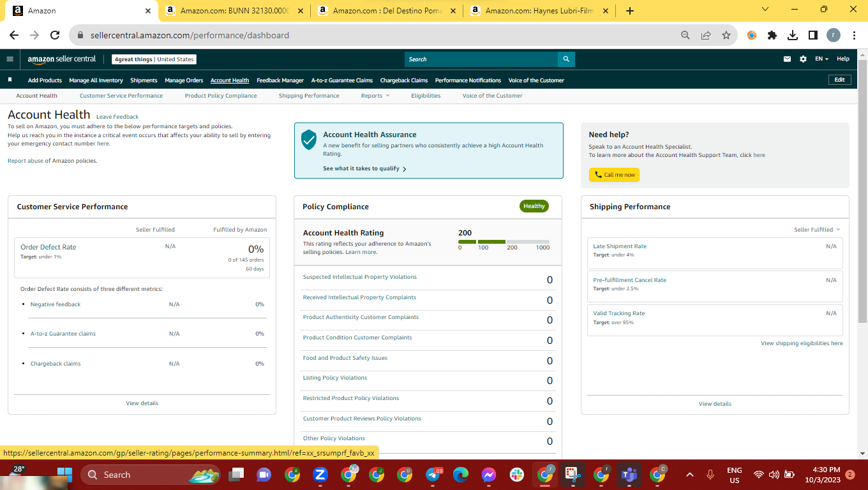Go back with the browser back arrow
This screenshot has height=490, width=868.
[x=14, y=35]
